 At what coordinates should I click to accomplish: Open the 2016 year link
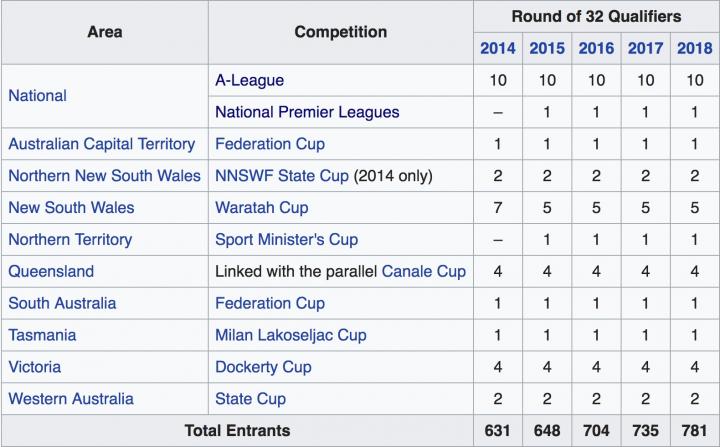[x=596, y=48]
